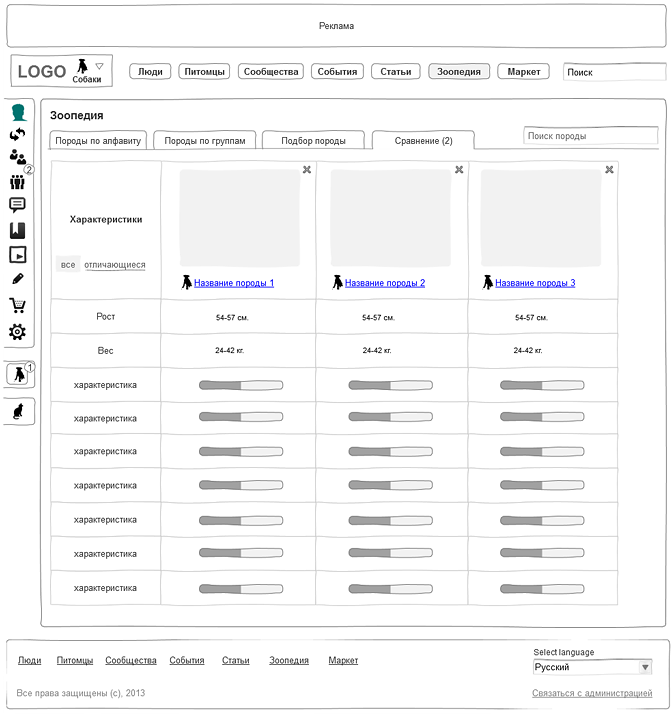
Task: Open the Название породы 1 link
Action: click(234, 283)
